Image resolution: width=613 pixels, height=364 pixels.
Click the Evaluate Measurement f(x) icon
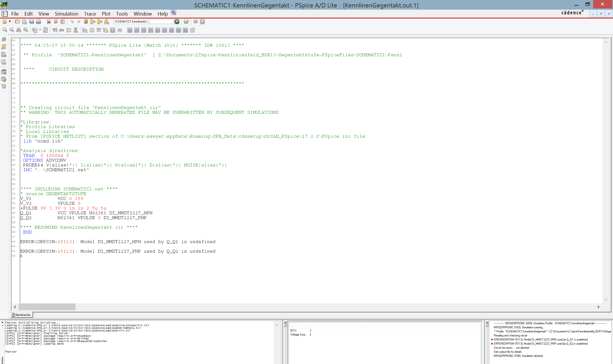[92, 30]
